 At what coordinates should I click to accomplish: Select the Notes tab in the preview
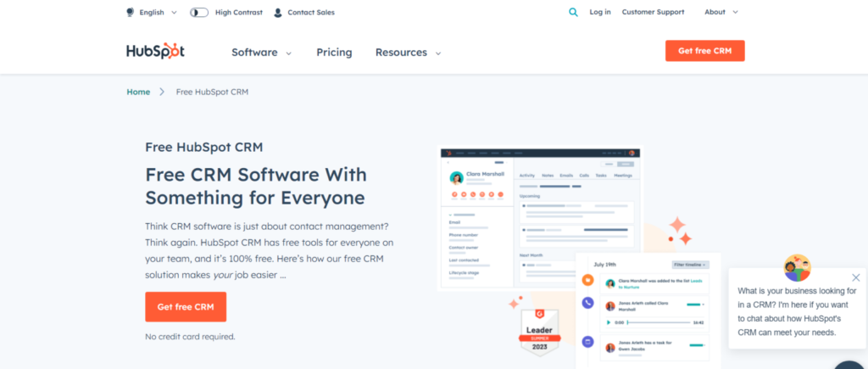pos(548,176)
